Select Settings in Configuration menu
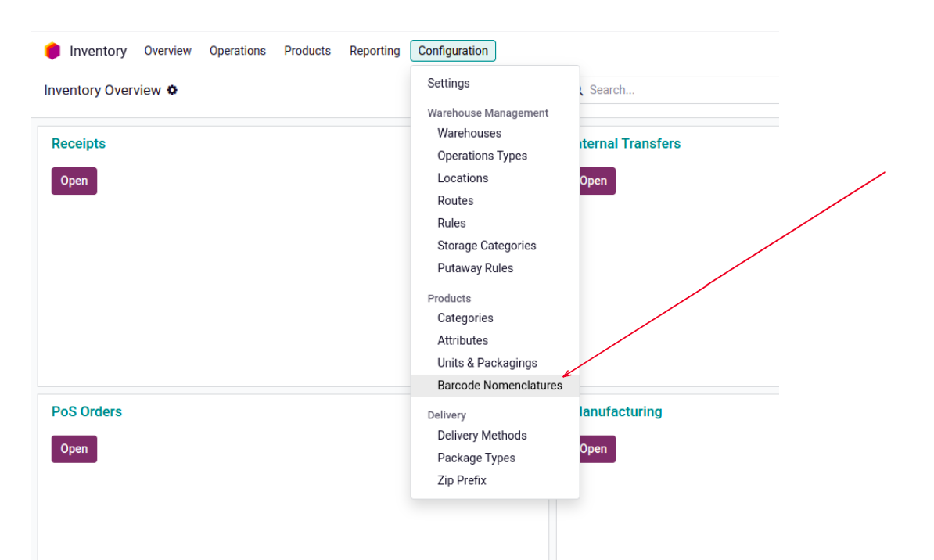The height and width of the screenshot is (560, 934). [448, 83]
